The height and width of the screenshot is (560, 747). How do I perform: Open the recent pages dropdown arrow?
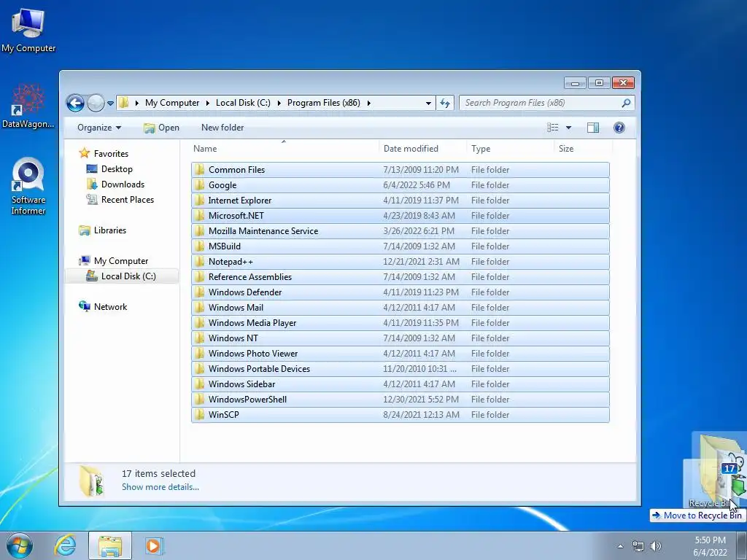pos(111,104)
